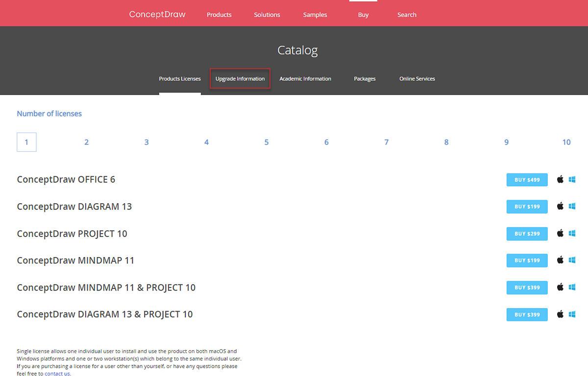Click the Catalog page title
The width and height of the screenshot is (588, 383).
pyautogui.click(x=297, y=50)
